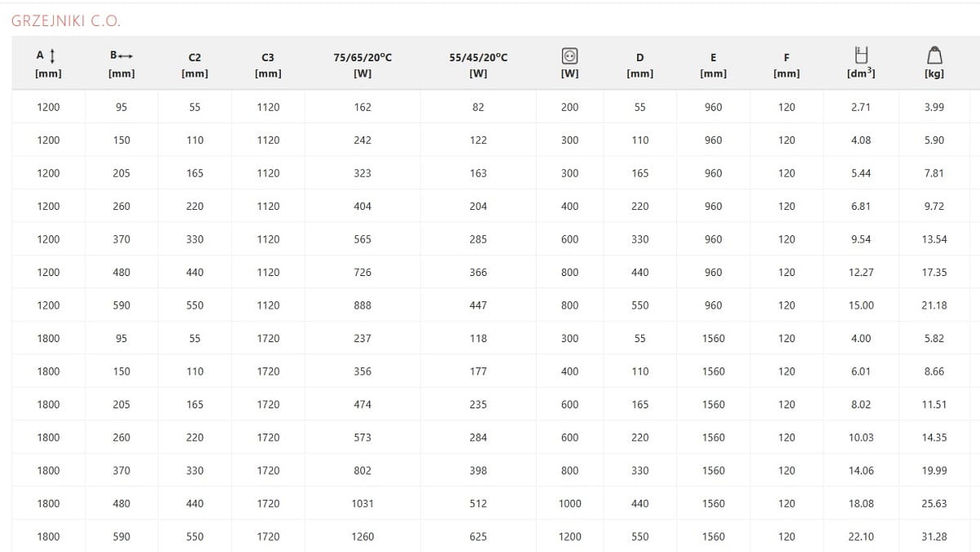Click the weight icon above kg
The height and width of the screenshot is (552, 980).
pos(934,56)
